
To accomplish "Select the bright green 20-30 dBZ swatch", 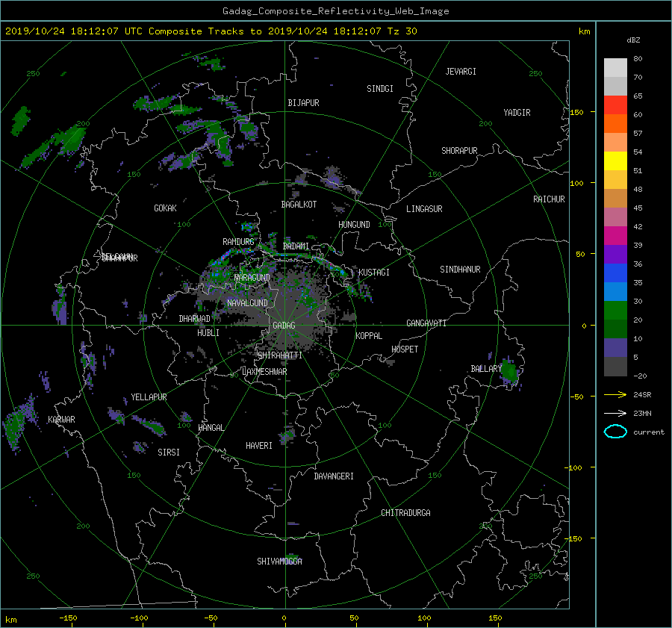I will coord(615,311).
